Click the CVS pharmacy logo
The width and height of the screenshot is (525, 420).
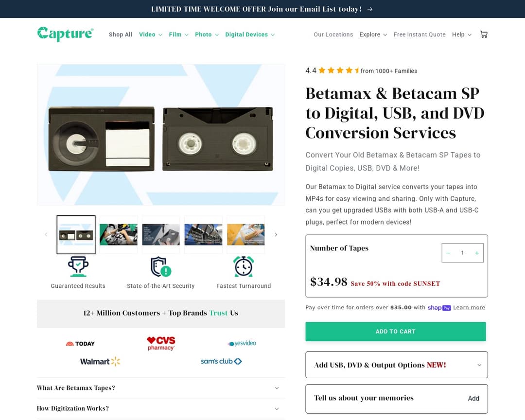160,343
